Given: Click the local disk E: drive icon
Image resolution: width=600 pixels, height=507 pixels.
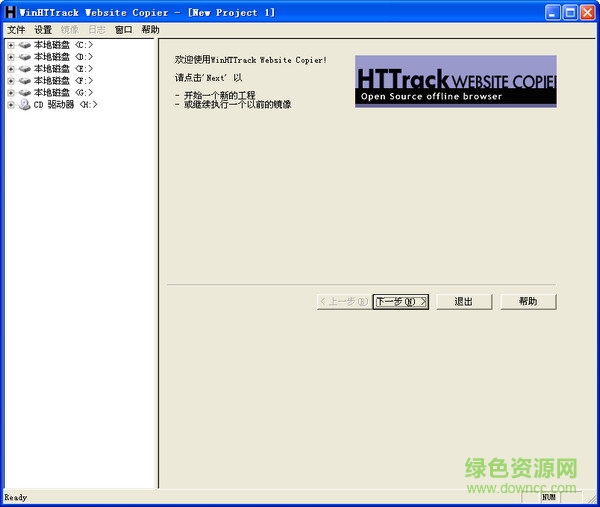Looking at the screenshot, I should pyautogui.click(x=25, y=69).
